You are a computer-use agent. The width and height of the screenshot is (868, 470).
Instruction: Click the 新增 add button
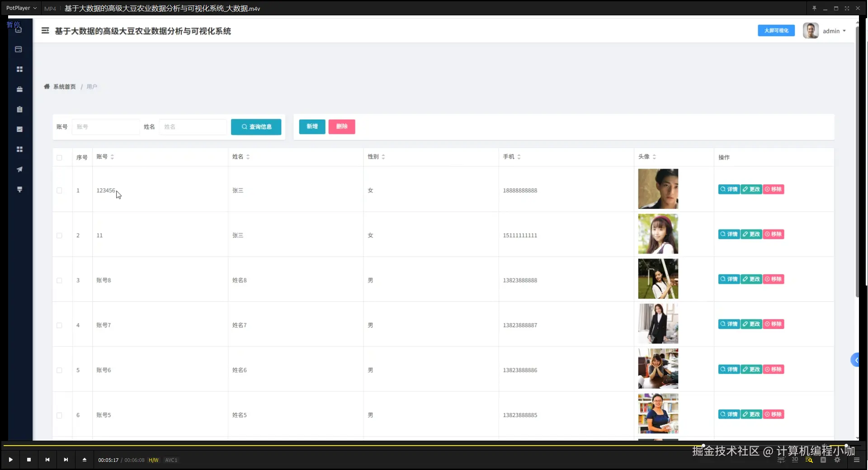pos(312,127)
